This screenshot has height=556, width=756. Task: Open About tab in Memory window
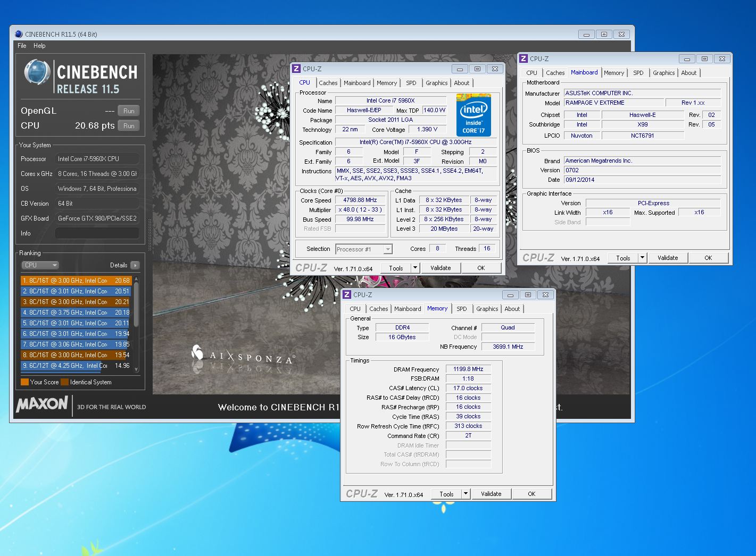512,309
